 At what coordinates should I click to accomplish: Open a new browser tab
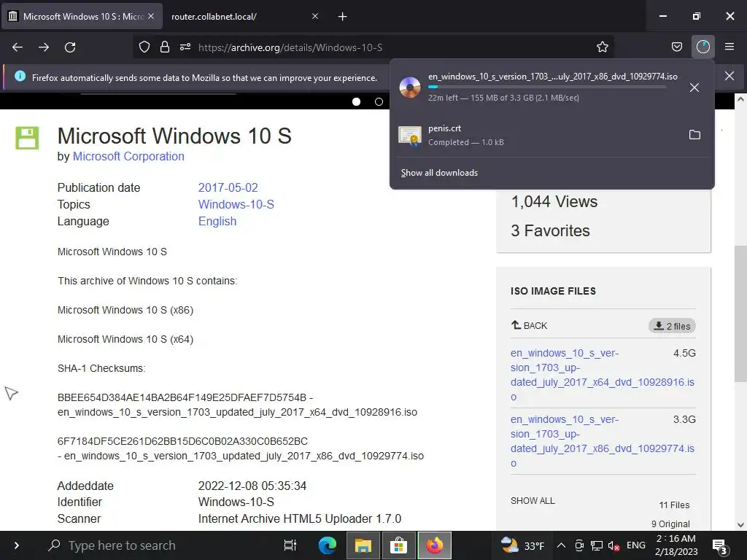pos(342,17)
